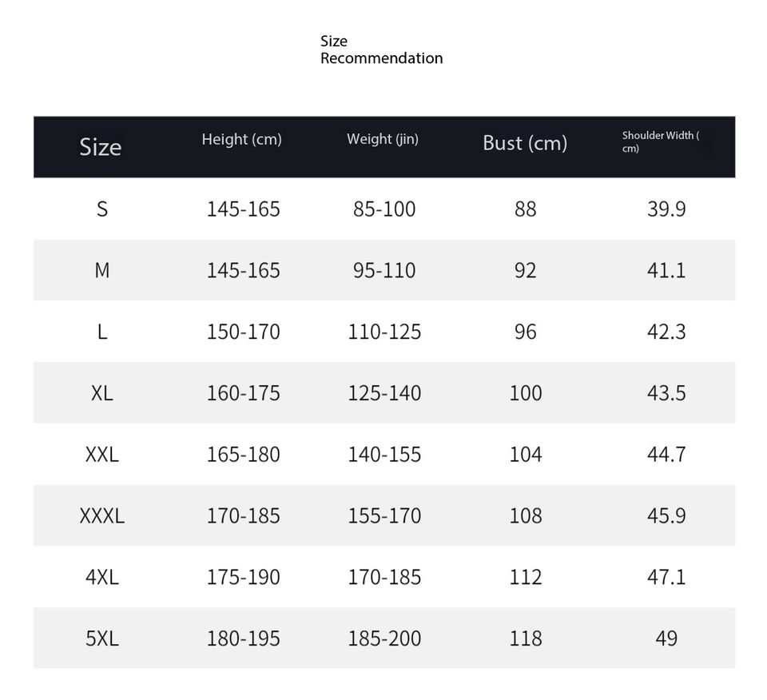Select the Bust (cm) column header
767x700 pixels.
click(x=525, y=143)
